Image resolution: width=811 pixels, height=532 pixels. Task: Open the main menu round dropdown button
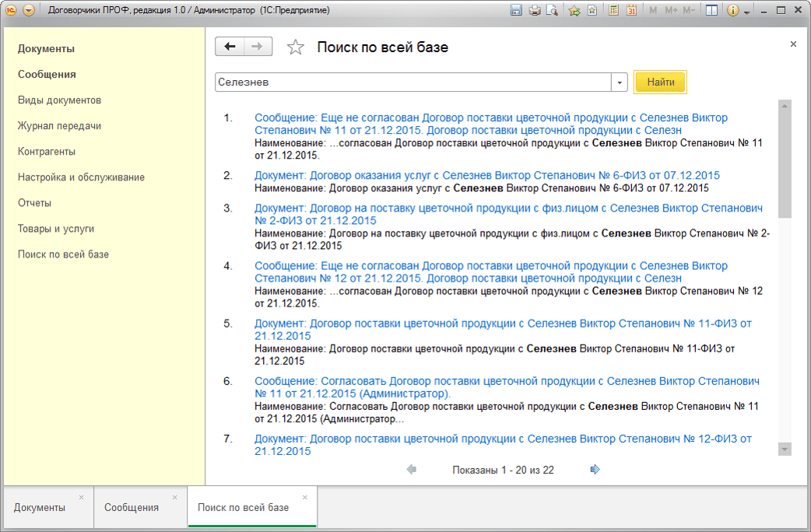[x=29, y=11]
